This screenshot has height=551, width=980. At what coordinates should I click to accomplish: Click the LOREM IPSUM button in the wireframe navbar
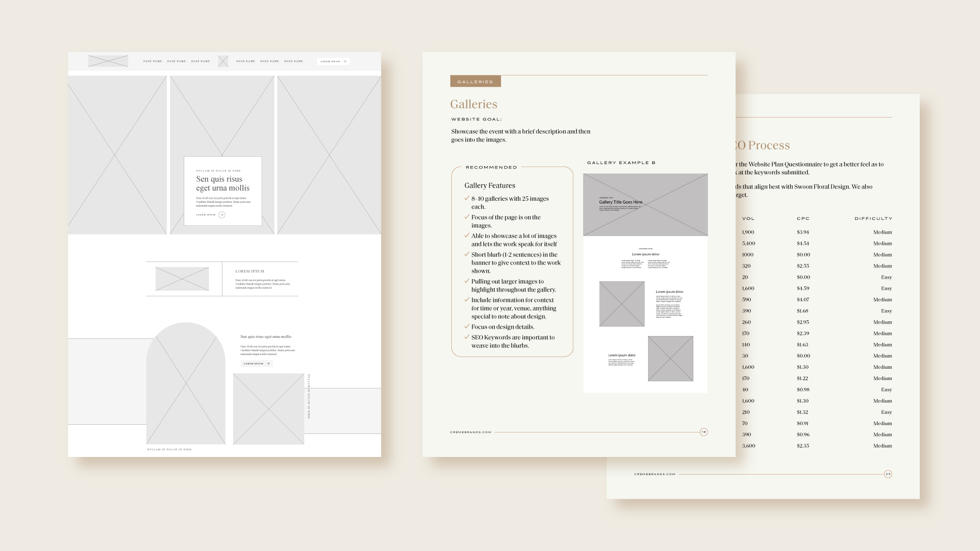pyautogui.click(x=333, y=61)
